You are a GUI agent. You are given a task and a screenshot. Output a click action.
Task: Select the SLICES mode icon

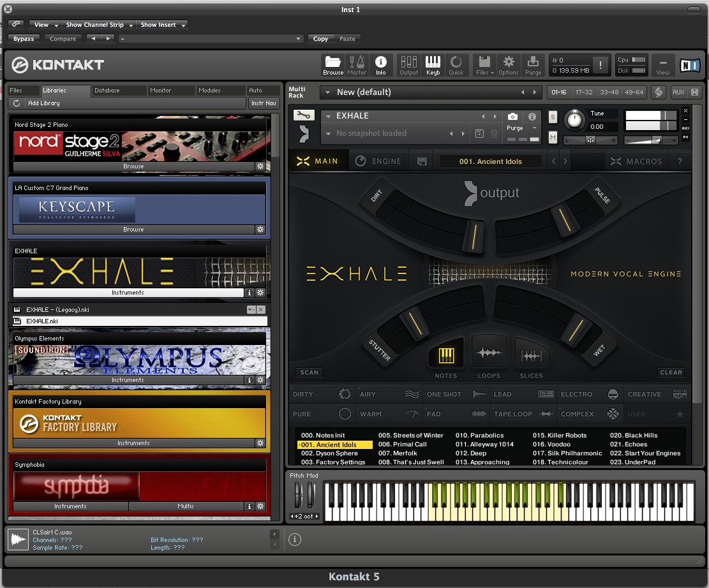[532, 356]
